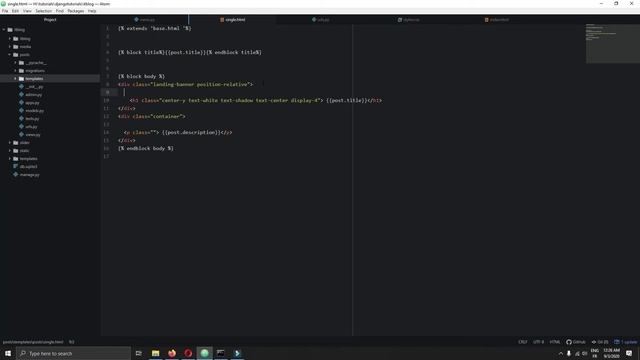Open the Help menu

click(x=92, y=11)
